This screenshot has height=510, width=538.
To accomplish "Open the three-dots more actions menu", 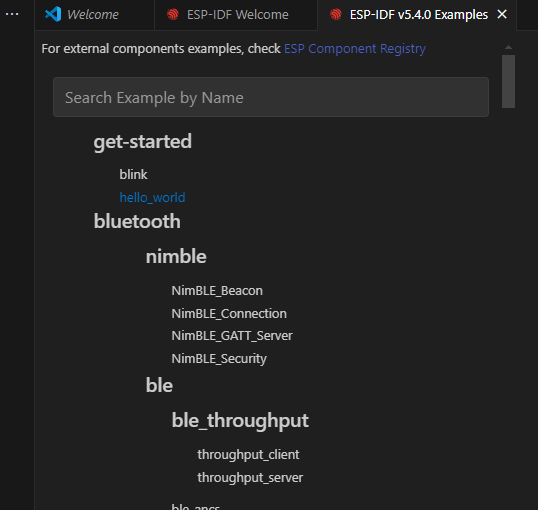I will click(12, 14).
